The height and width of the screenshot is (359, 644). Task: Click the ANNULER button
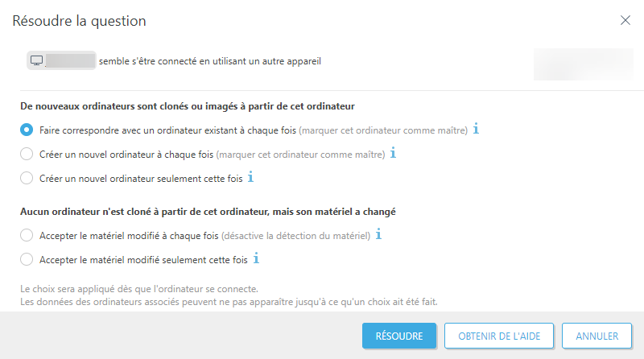[x=597, y=336]
